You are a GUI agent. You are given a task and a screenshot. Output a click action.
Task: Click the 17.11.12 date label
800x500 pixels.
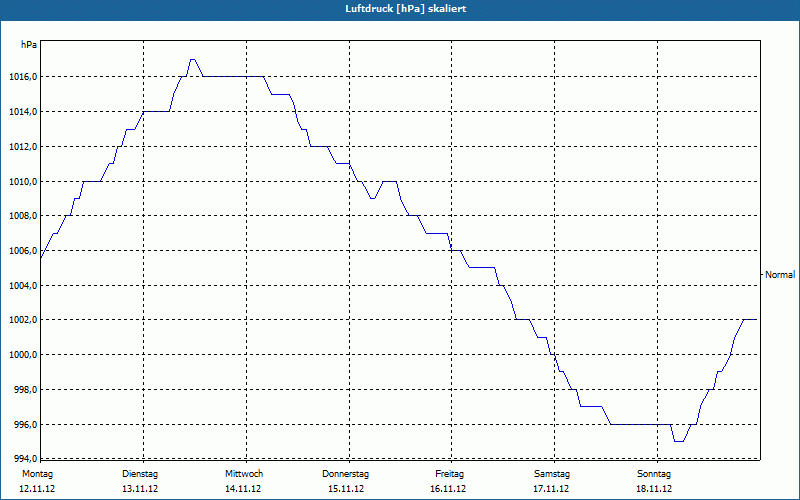click(x=551, y=489)
